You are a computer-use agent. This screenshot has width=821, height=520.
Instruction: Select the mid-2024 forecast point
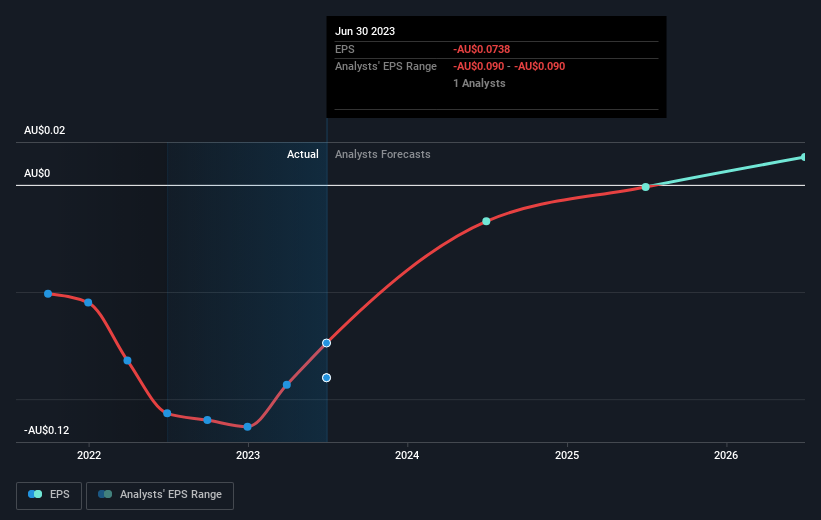[486, 222]
